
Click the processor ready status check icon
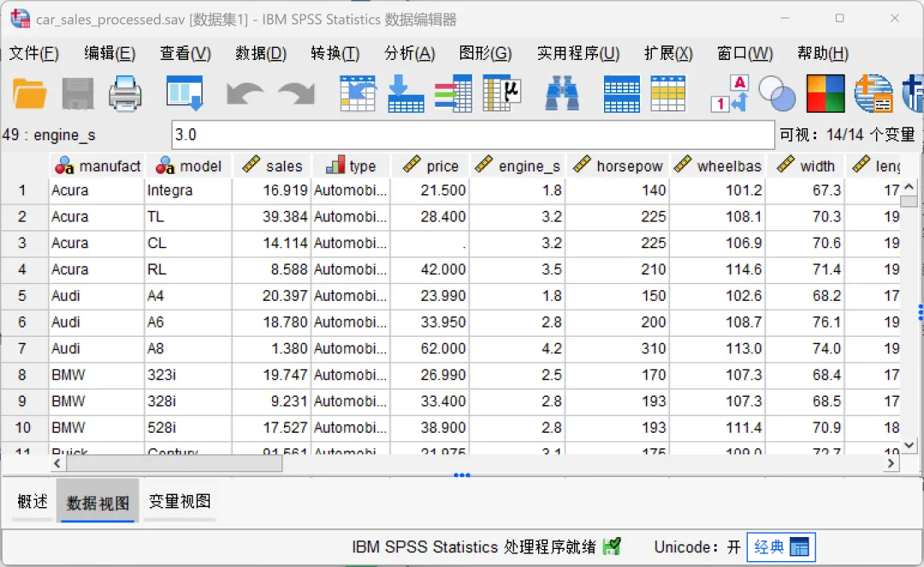point(613,546)
